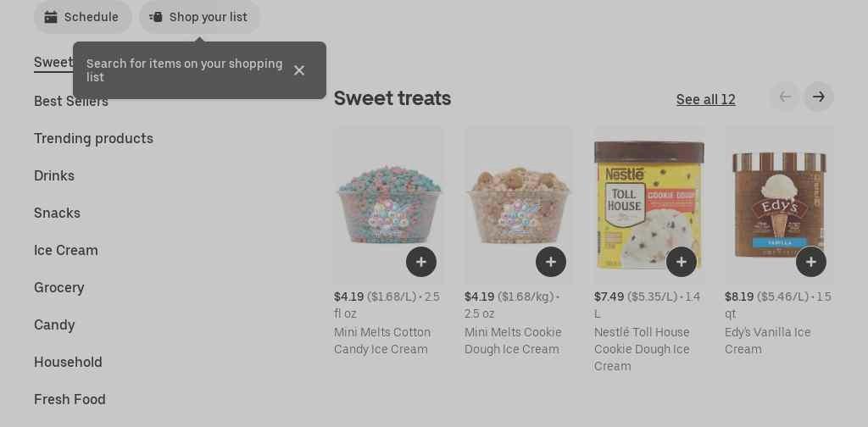Go to Trending products category
868x427 pixels.
click(x=93, y=138)
